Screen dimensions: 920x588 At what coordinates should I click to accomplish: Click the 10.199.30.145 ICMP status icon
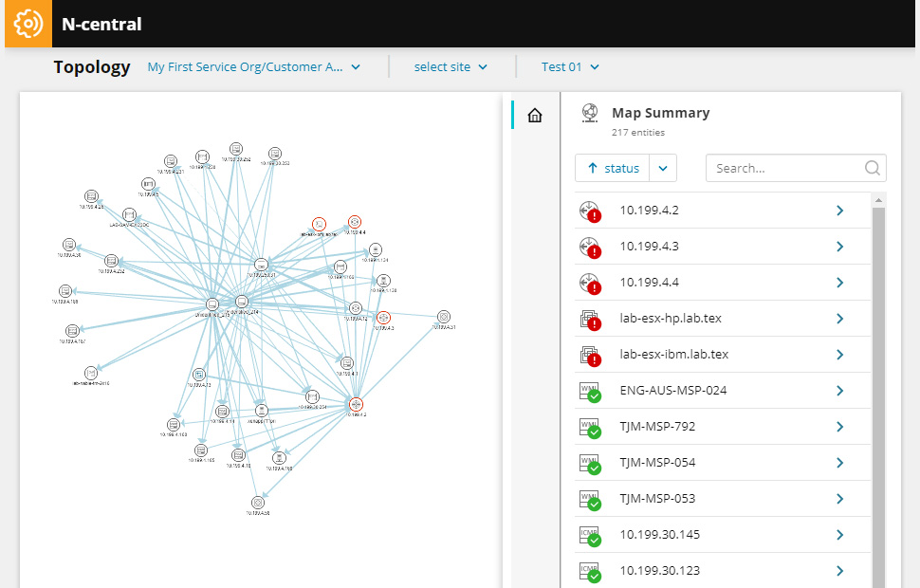590,536
